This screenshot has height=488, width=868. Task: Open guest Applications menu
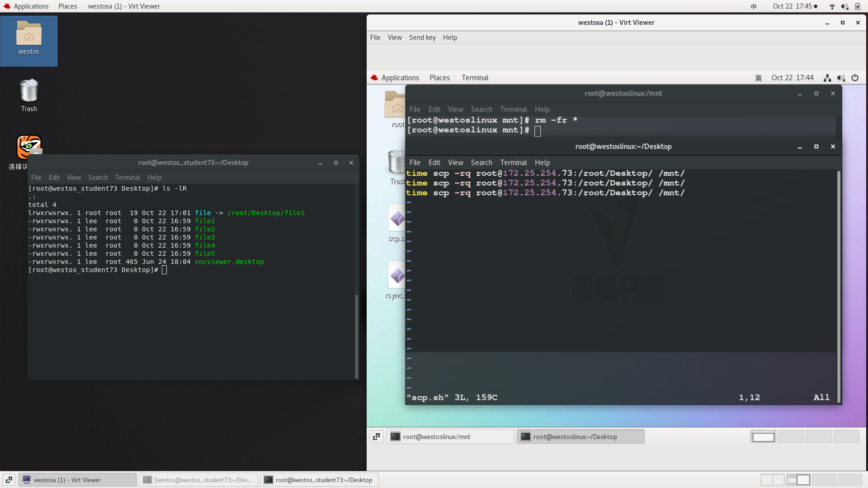(x=400, y=78)
